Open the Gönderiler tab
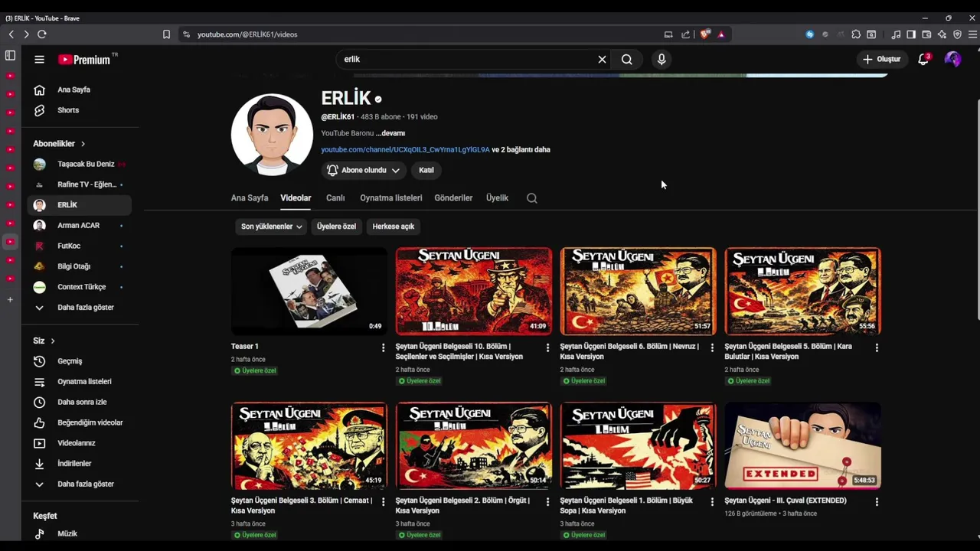The image size is (980, 551). 453,197
